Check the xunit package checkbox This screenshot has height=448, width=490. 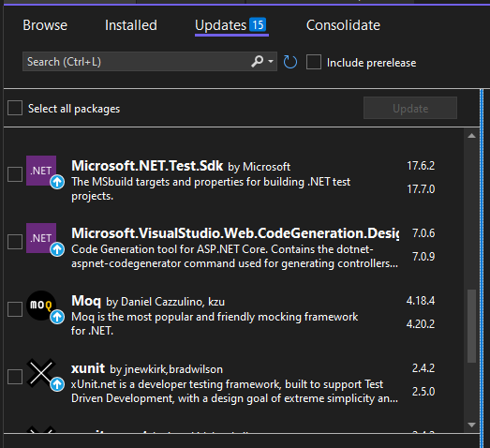(15, 377)
